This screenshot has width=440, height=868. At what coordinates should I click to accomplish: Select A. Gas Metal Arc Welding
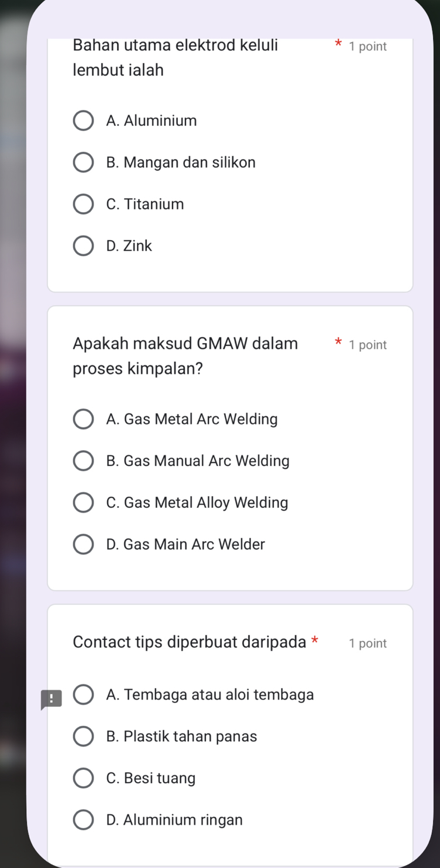point(83,419)
